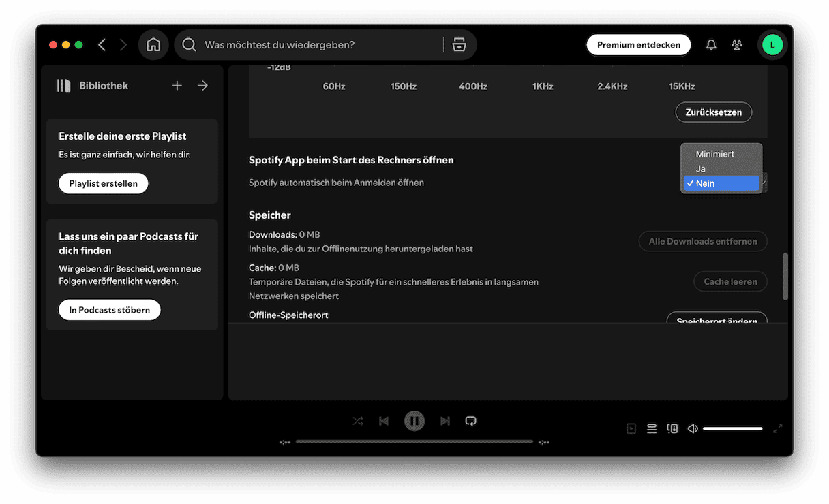Click the '60Hz' equalizer label
Image resolution: width=829 pixels, height=504 pixels.
click(334, 86)
